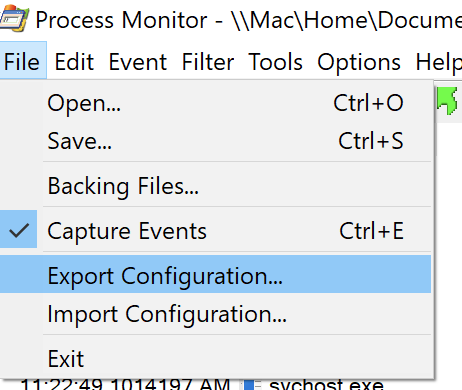This screenshot has width=462, height=390.
Task: Click the Process Monitor app icon in title bar
Action: point(14,19)
